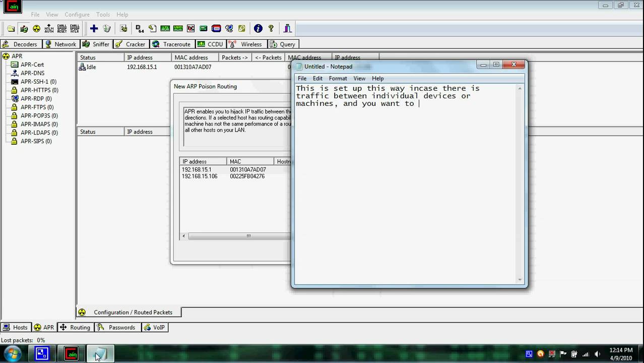Click the horizontal scrollbar in ARP dialog list
Image resolution: width=644 pixels, height=363 pixels.
(237, 236)
